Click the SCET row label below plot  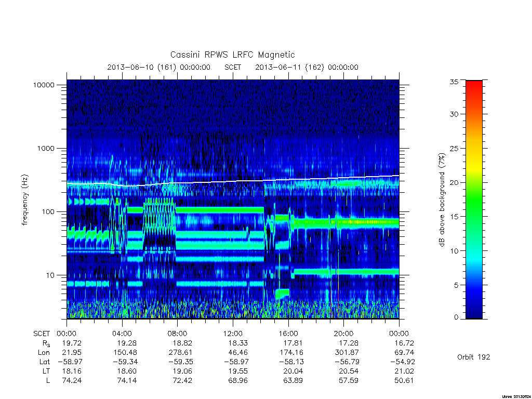tap(42, 334)
